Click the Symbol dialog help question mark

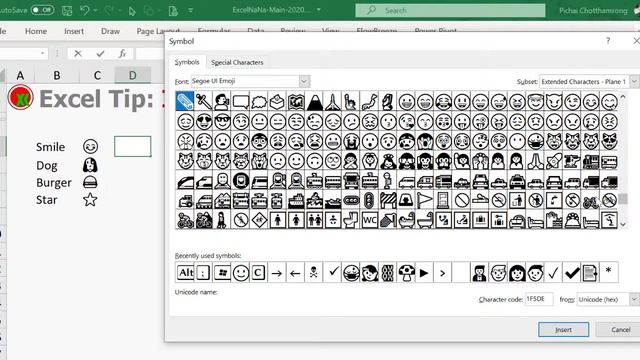tap(608, 41)
